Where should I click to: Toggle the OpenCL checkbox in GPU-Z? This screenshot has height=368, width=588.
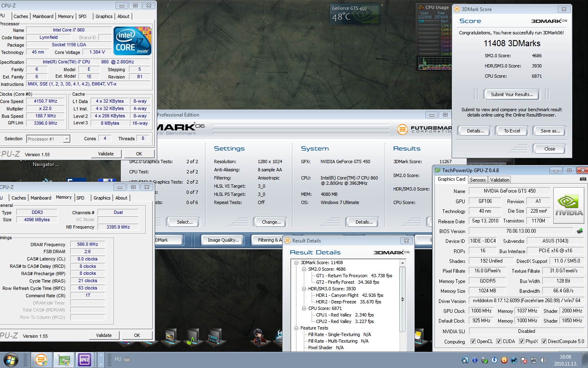click(473, 341)
